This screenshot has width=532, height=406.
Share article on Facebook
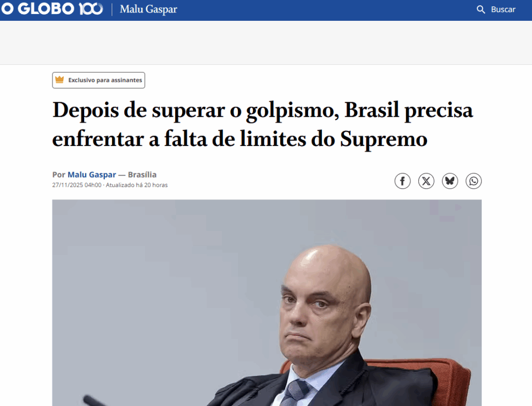pyautogui.click(x=403, y=181)
